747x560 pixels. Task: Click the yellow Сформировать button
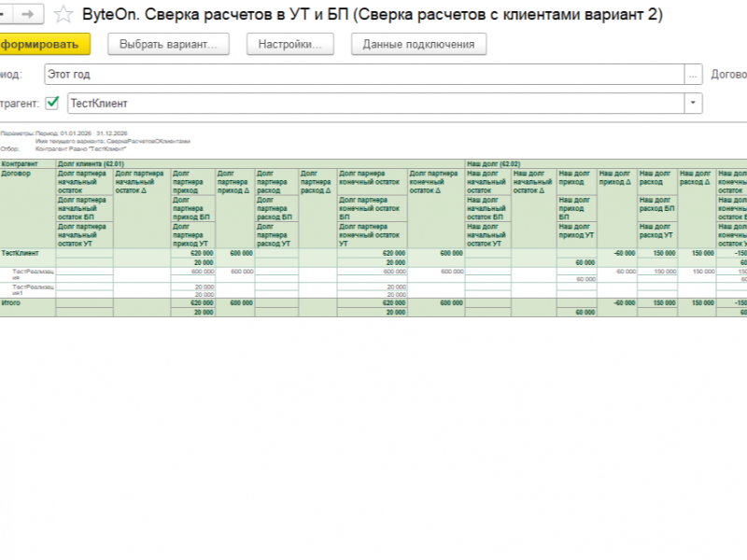pyautogui.click(x=44, y=44)
